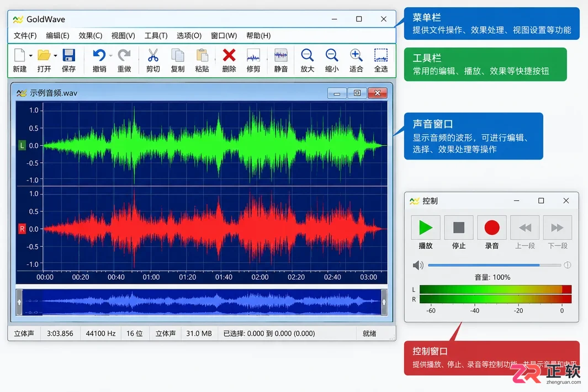Image resolution: width=588 pixels, height=392 pixels.
Task: Copy selection with the 复制 icon
Action: pyautogui.click(x=177, y=56)
